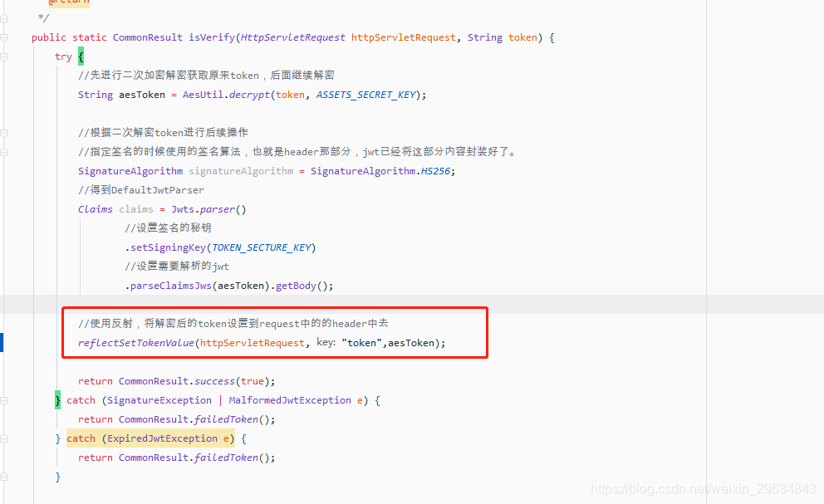This screenshot has width=824, height=504.
Task: Click the MalformedJwtException class name
Action: [290, 400]
